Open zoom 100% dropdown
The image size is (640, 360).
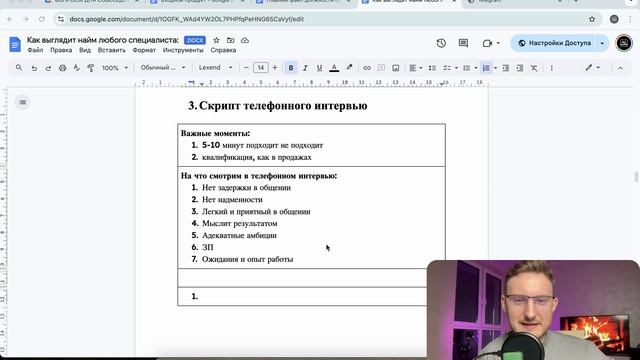[115, 68]
